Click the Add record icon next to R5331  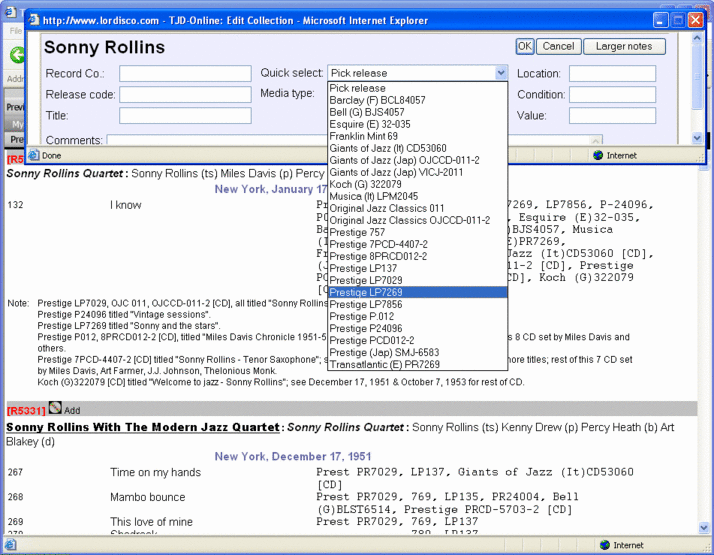[x=55, y=407]
